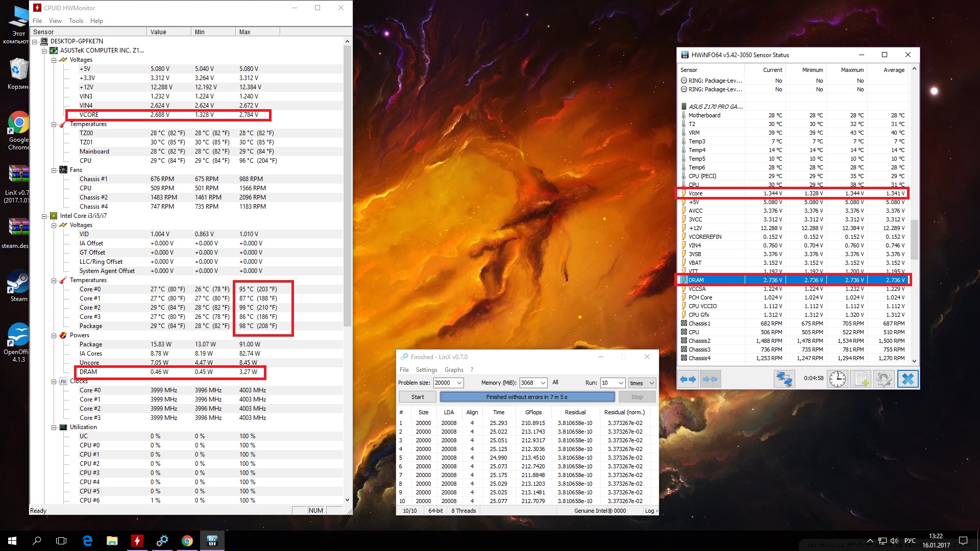The image size is (980, 551).
Task: Collapse the Intel Core i3/i5/i7 node
Action: pos(44,216)
